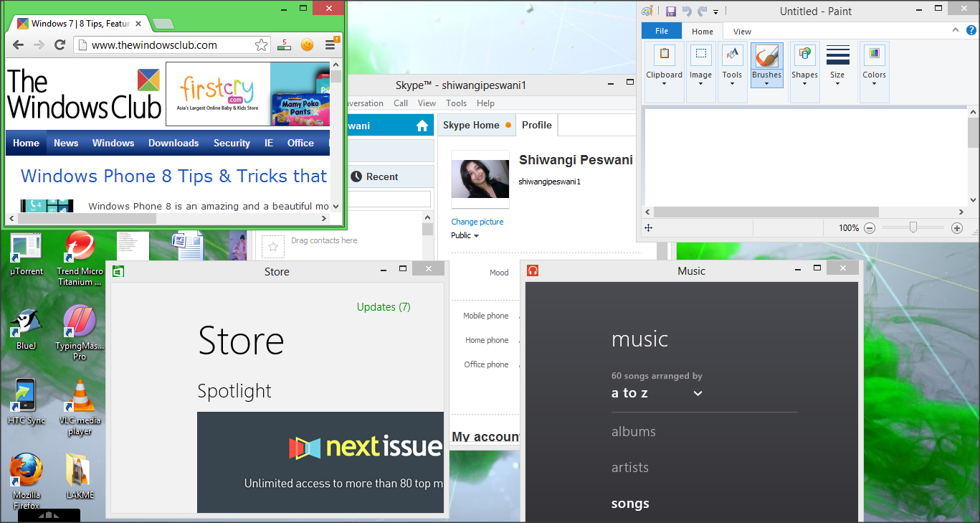Switch to the View tab in Paint
Screen dimensions: 980x523
click(742, 32)
